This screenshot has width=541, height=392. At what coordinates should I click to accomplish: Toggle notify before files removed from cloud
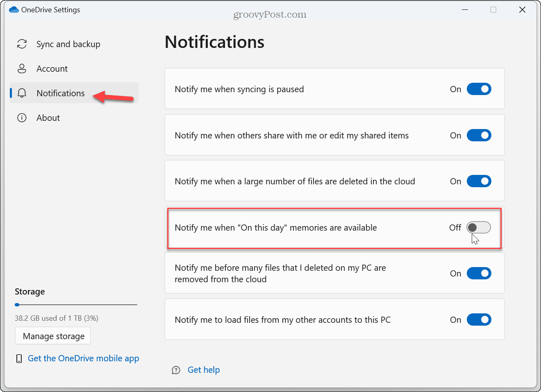(x=479, y=274)
